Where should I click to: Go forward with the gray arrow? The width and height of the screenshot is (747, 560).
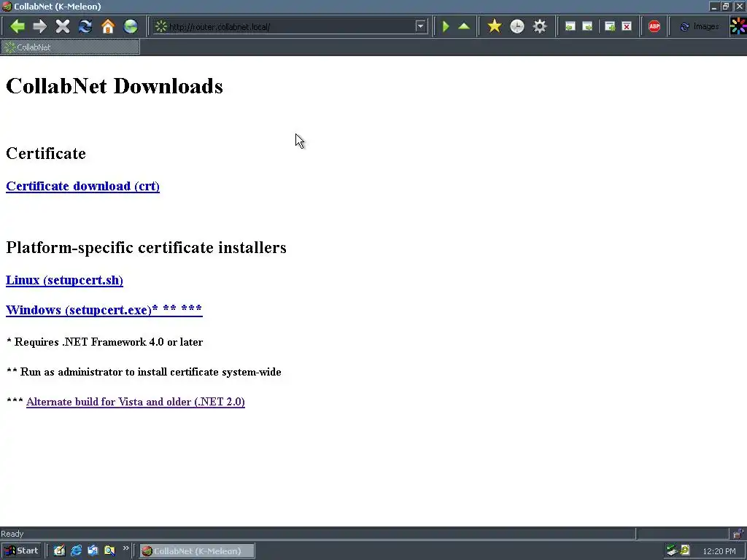pos(39,26)
